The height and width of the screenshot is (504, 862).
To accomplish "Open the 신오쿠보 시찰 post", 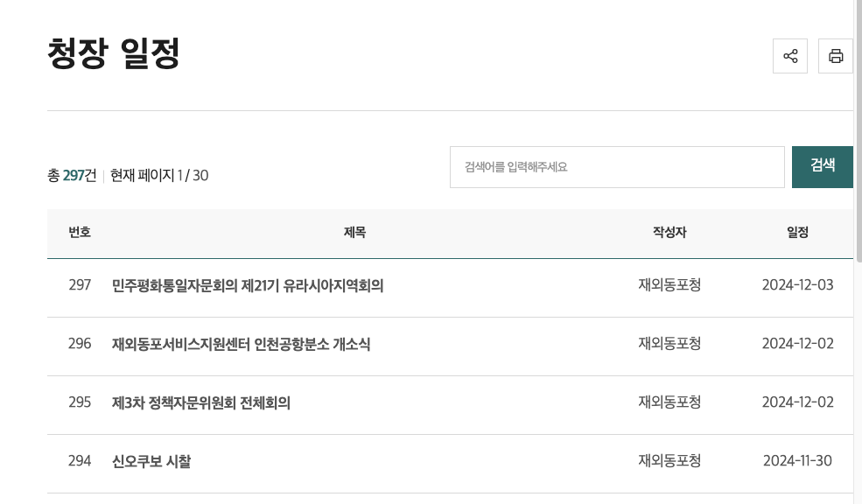I will (151, 462).
